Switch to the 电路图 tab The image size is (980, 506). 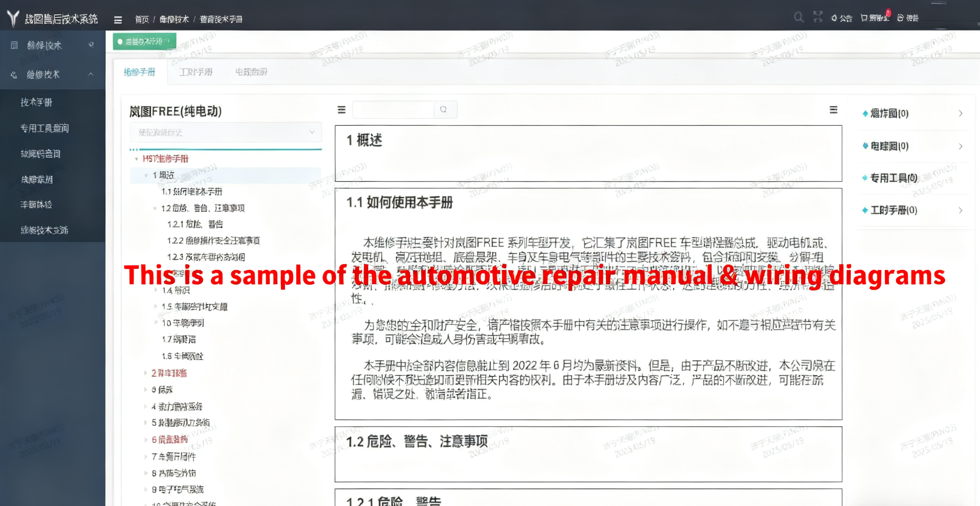[251, 72]
